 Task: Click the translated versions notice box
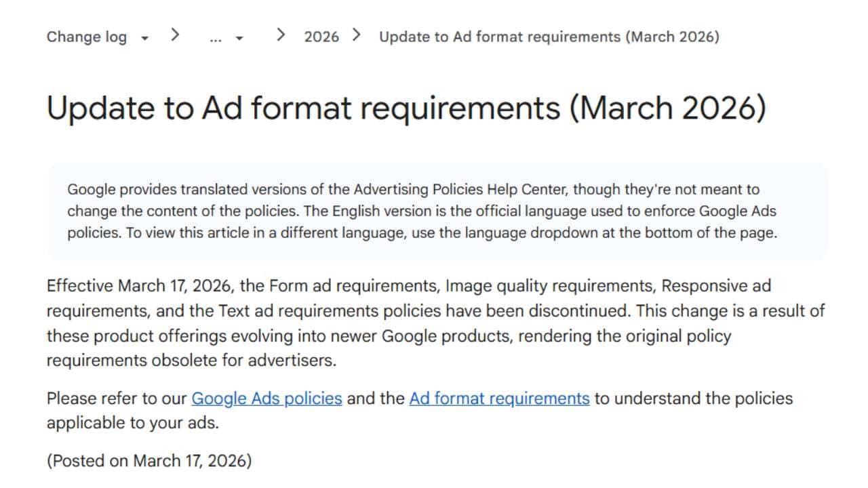click(437, 211)
